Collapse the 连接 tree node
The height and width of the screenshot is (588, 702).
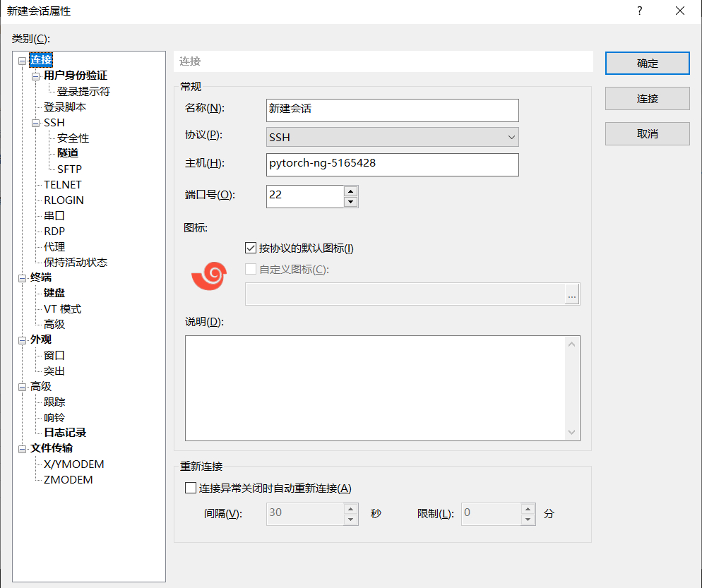pyautogui.click(x=22, y=61)
